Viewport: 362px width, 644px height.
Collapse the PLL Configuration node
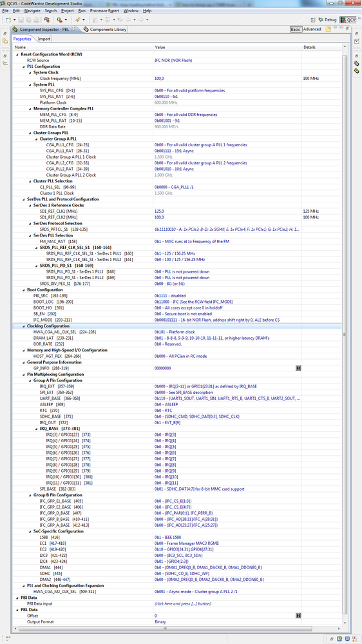(x=23, y=66)
